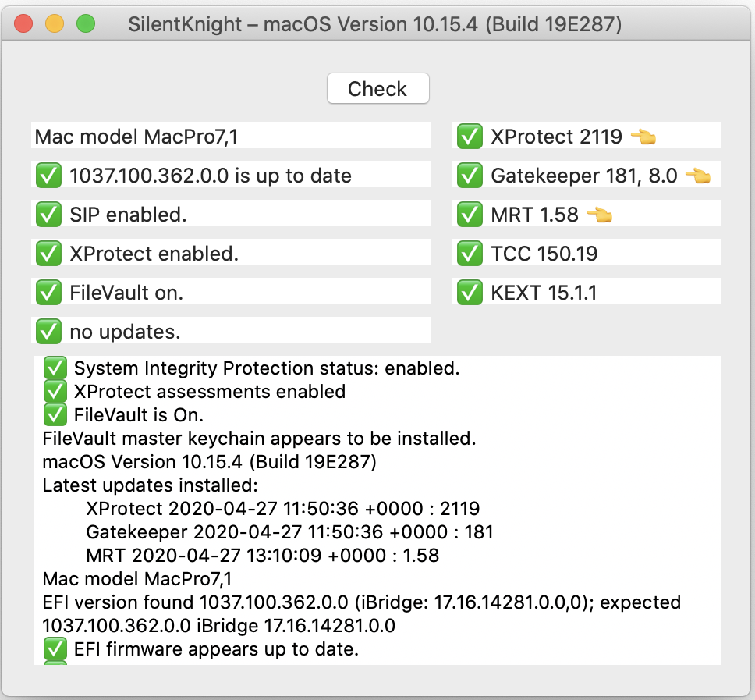This screenshot has height=700, width=755.
Task: Click the MRT 2020-04-27 13:10:09 log entry
Action: (x=262, y=555)
